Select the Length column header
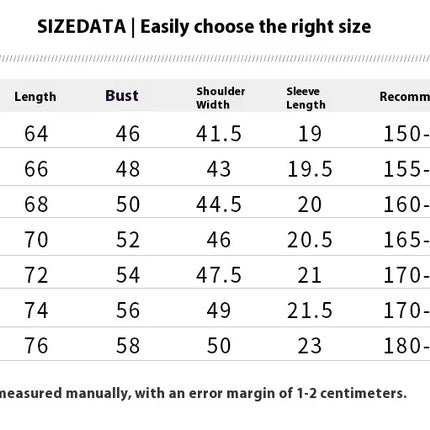Viewport: 430px width, 430px height. [x=35, y=97]
